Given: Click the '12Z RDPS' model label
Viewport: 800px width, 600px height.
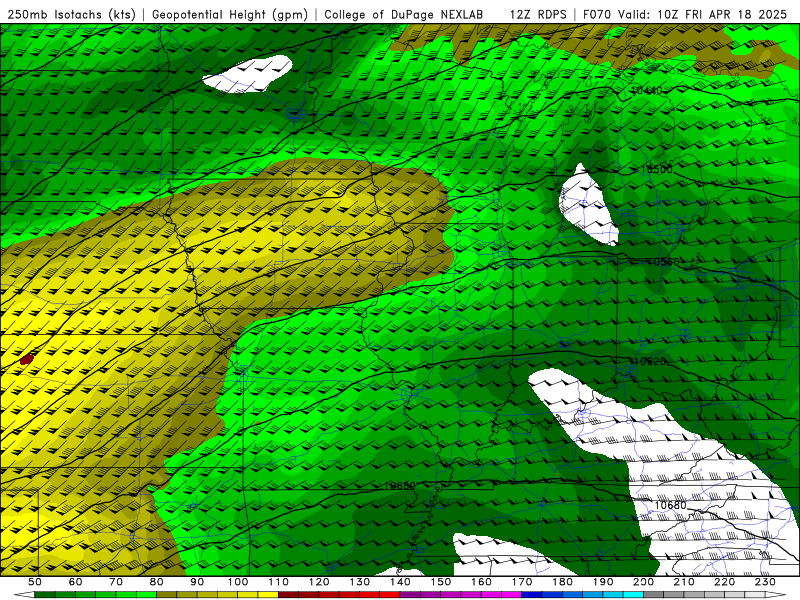Looking at the screenshot, I should point(538,14).
